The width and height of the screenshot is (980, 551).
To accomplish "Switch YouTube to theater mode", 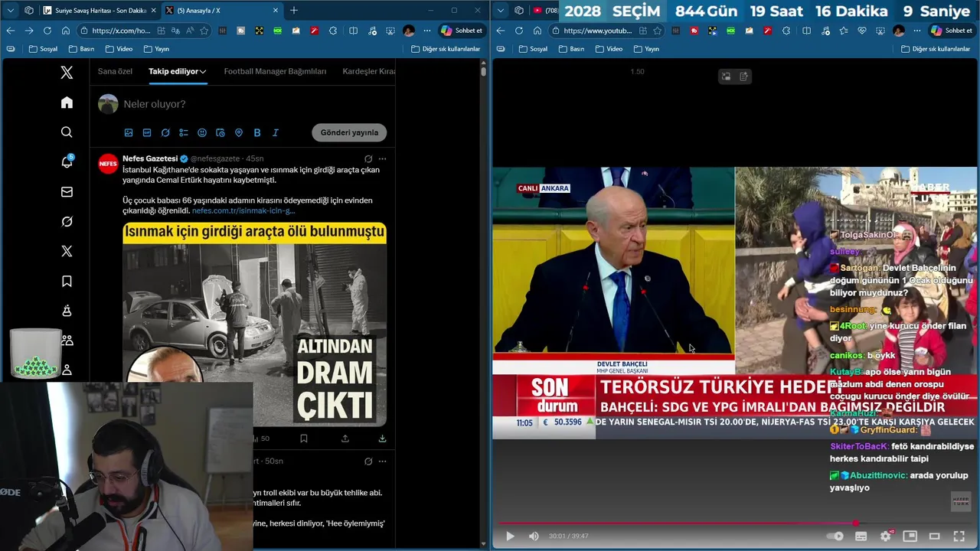I will (x=934, y=536).
